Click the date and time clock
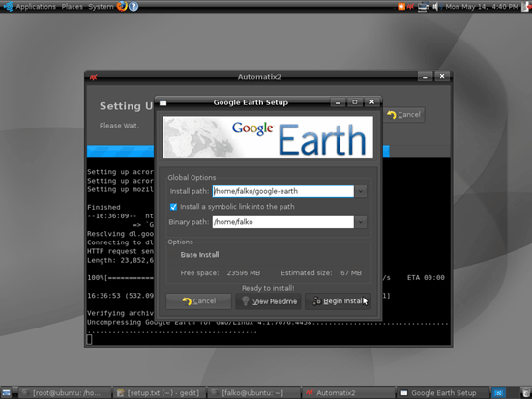This screenshot has width=532, height=399. click(482, 7)
